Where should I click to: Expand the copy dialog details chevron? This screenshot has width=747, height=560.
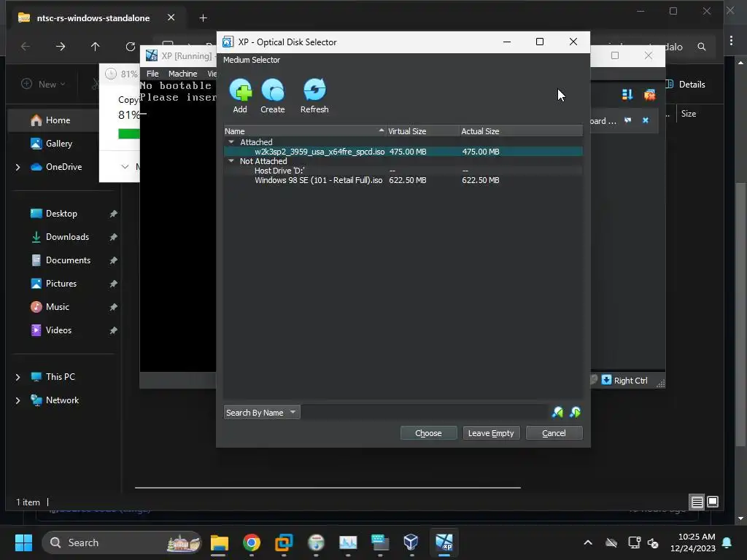click(x=125, y=167)
